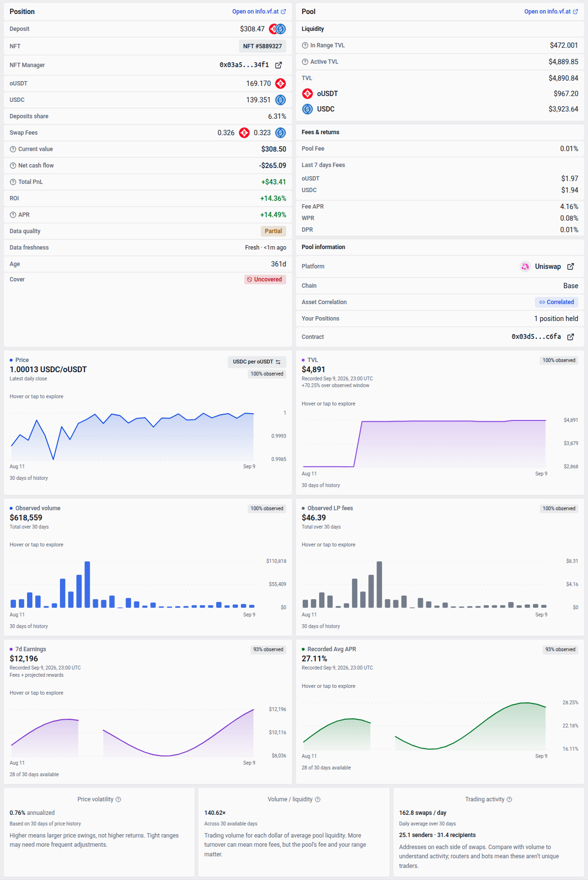Click the Observed volume total $618,559
This screenshot has height=880, width=588.
(26, 517)
